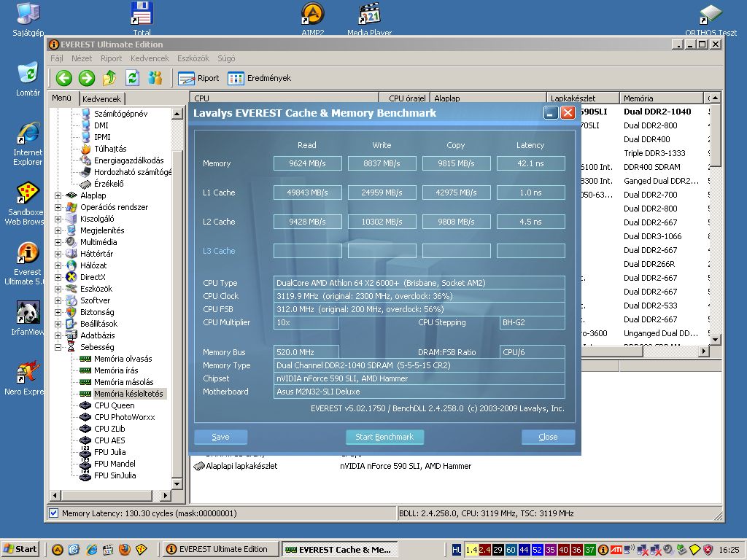This screenshot has width=747, height=560.
Task: Select FPU Julia benchmark item
Action: 110,452
